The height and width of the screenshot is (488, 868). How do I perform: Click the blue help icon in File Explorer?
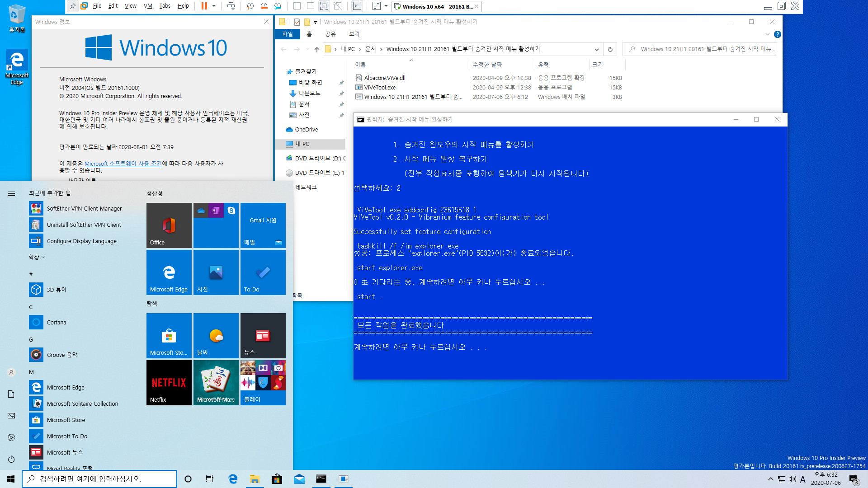(778, 34)
